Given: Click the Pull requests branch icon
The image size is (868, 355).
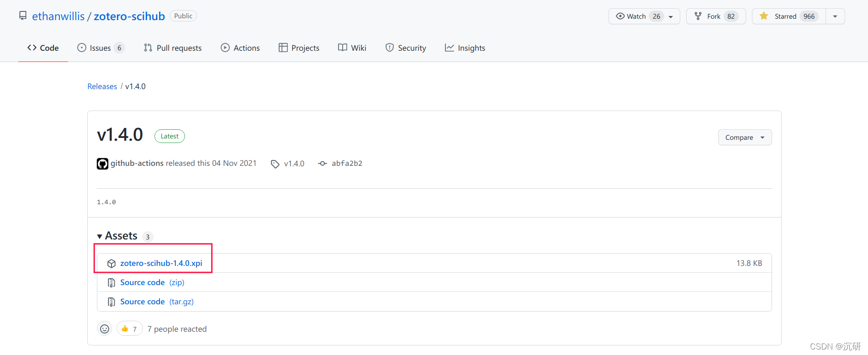Looking at the screenshot, I should (148, 48).
